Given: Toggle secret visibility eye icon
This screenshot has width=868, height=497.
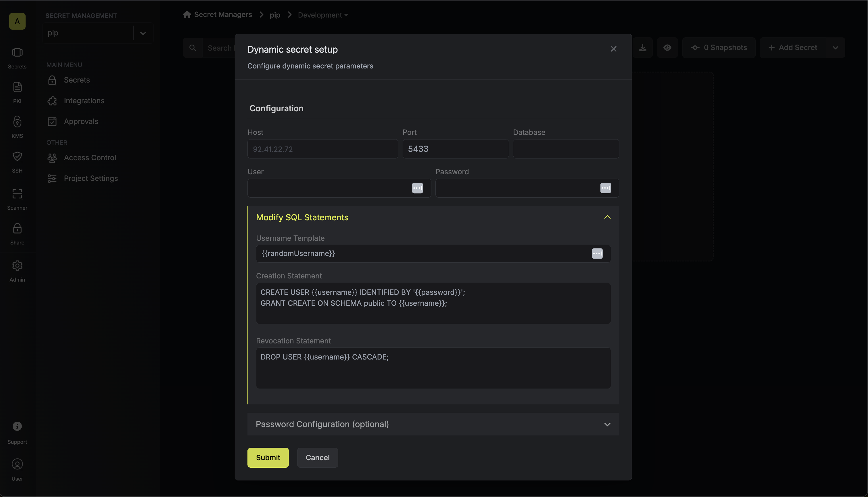Looking at the screenshot, I should 667,47.
